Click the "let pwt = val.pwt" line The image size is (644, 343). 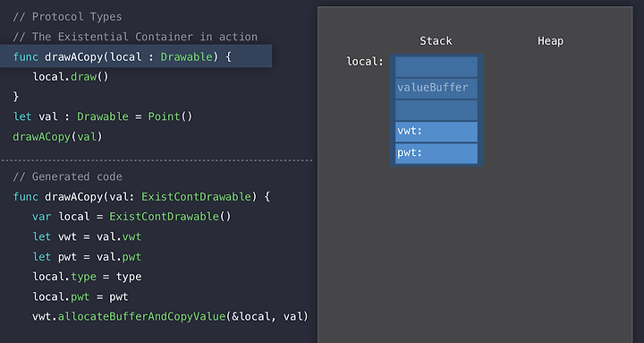click(87, 257)
